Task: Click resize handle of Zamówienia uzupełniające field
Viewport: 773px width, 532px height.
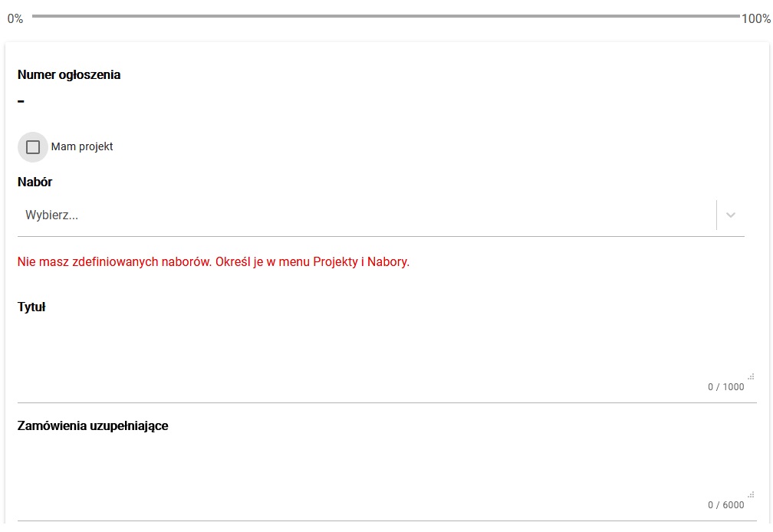Action: click(751, 494)
